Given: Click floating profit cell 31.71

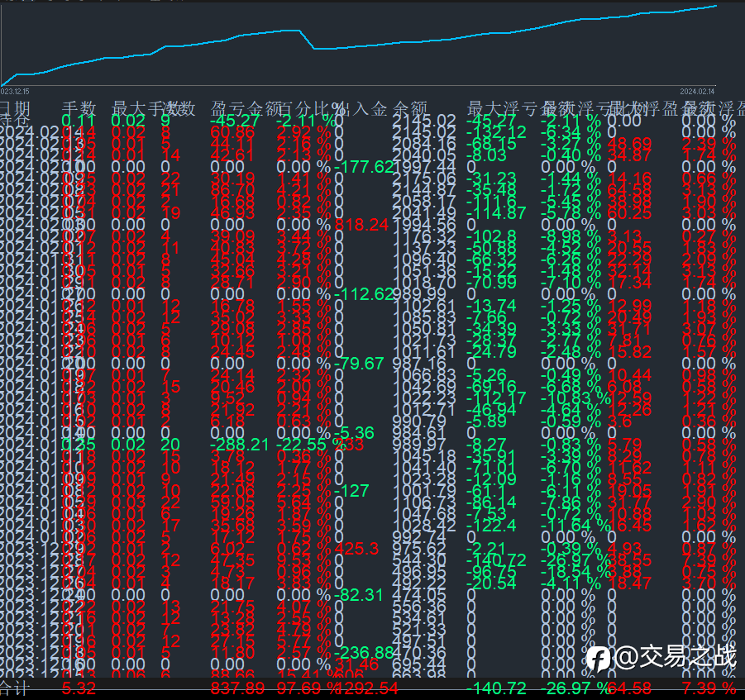Looking at the screenshot, I should pyautogui.click(x=630, y=329).
